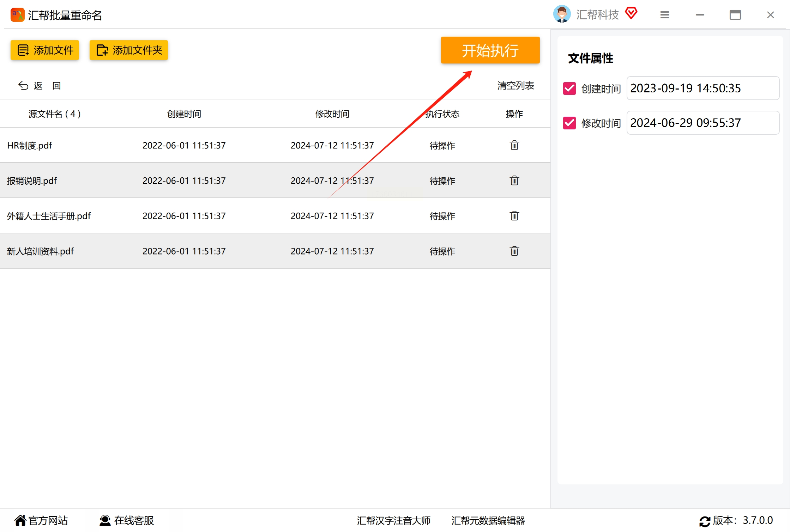Uncheck the 创建时间 checkbox
The height and width of the screenshot is (532, 790).
tap(569, 88)
